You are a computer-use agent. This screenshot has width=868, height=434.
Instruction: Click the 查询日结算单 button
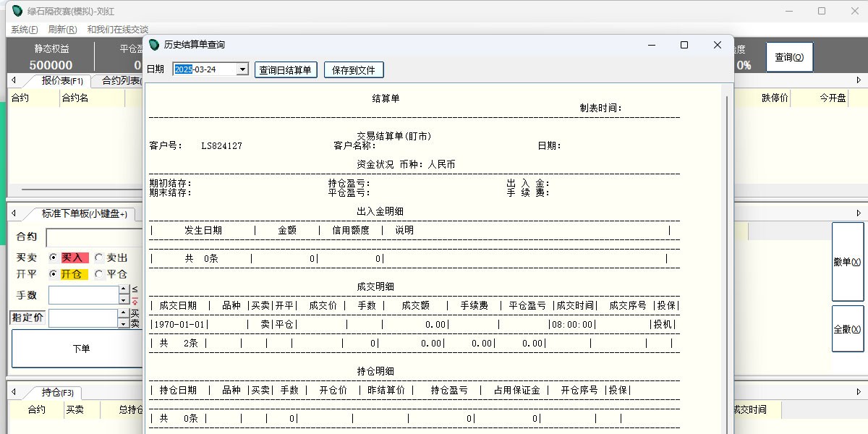(286, 69)
